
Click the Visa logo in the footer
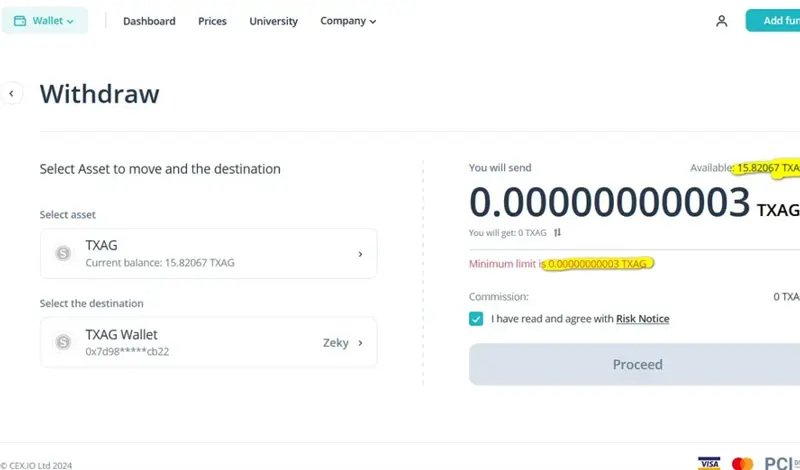tap(709, 463)
